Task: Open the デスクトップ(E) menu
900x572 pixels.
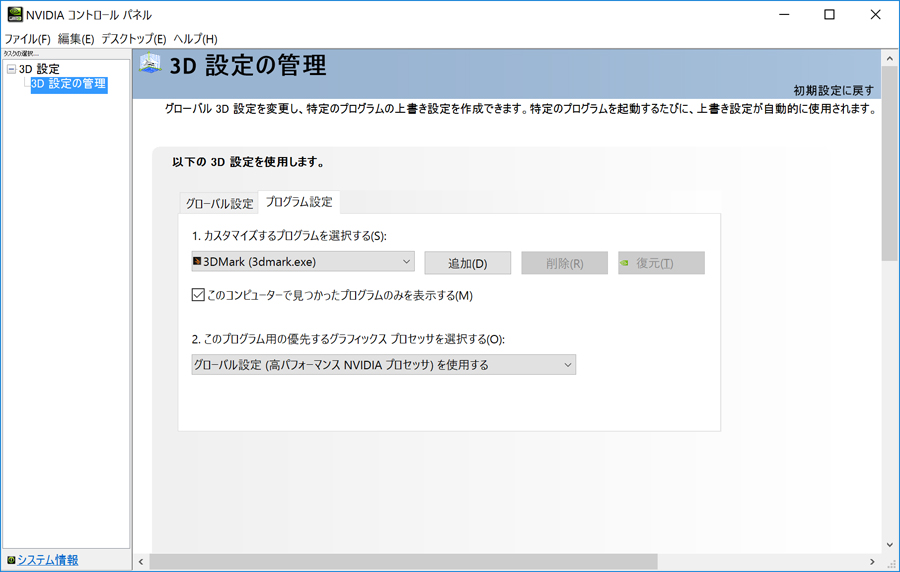Action: click(x=134, y=39)
